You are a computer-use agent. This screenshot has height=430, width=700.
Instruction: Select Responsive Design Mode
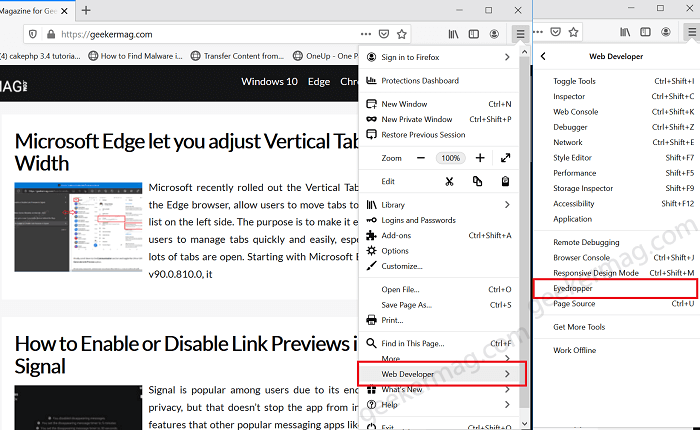click(x=617, y=273)
